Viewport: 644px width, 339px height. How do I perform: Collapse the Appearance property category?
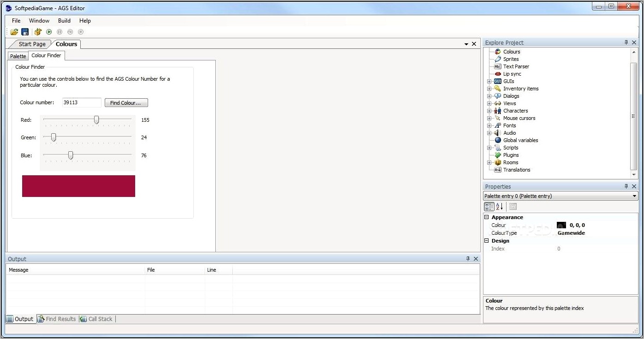tap(487, 217)
